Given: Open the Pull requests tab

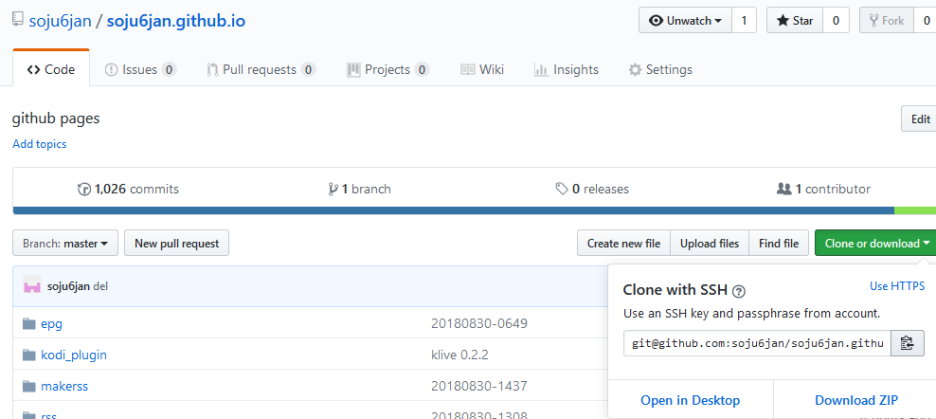Looking at the screenshot, I should click(261, 69).
